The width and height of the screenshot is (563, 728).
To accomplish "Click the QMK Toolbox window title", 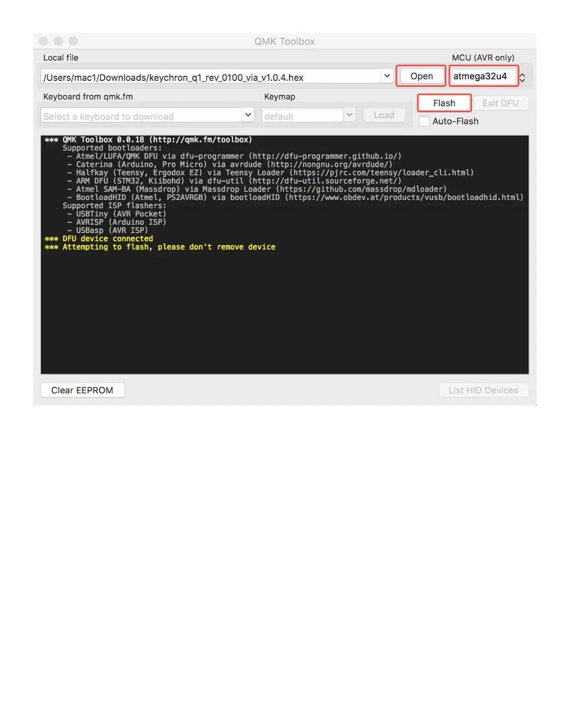I will pyautogui.click(x=285, y=41).
